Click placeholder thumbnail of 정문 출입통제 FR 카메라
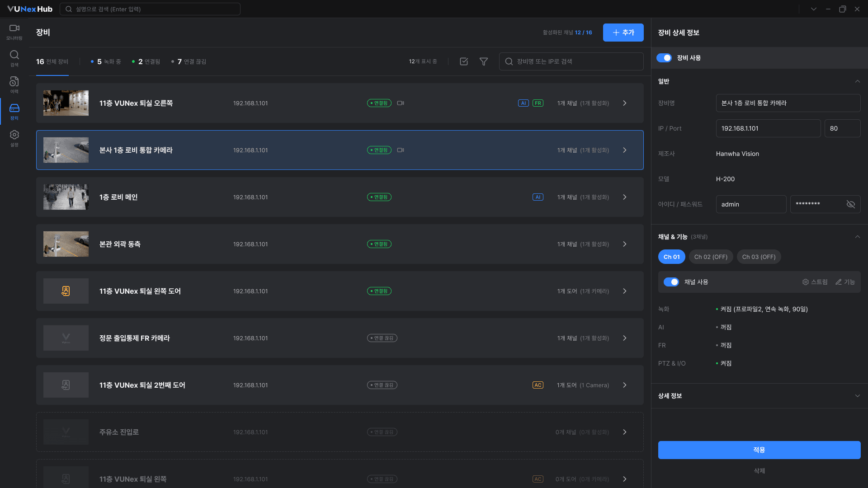The width and height of the screenshot is (868, 488). click(66, 338)
